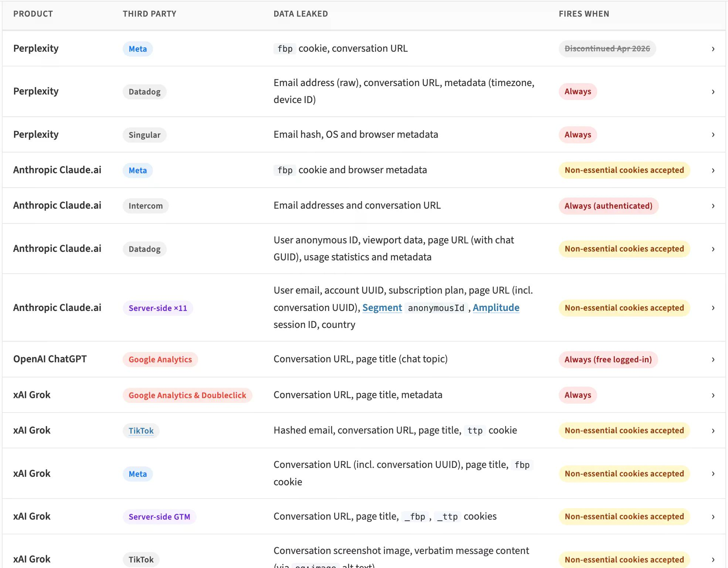Expand the OpenAI ChatGPT row chevron
This screenshot has width=728, height=568.
(713, 359)
